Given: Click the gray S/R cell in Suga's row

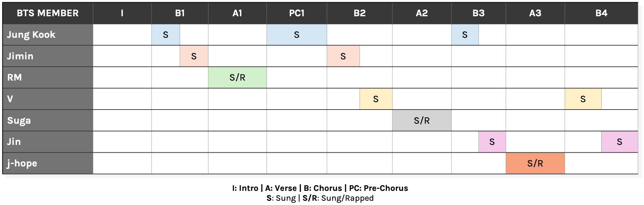Looking at the screenshot, I should pos(422,121).
